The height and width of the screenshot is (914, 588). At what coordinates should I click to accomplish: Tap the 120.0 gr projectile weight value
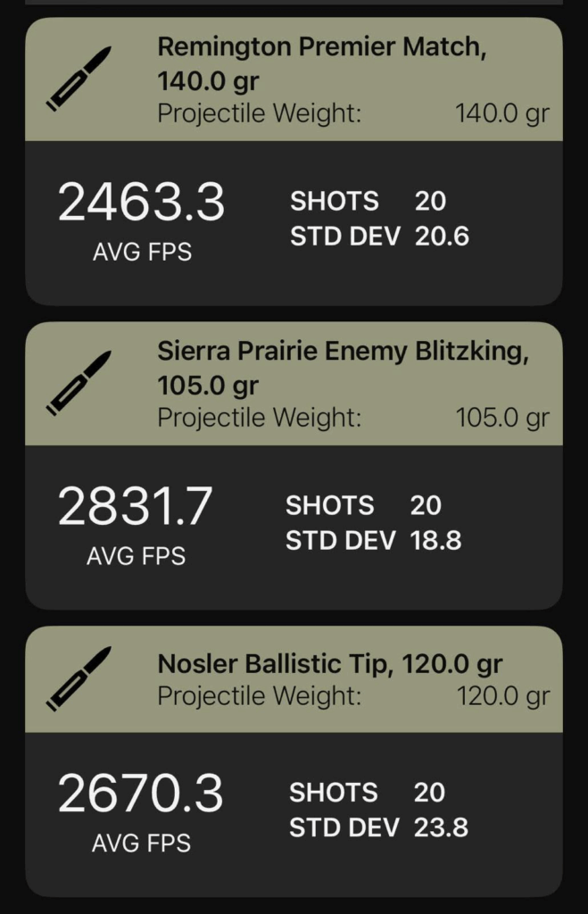(x=503, y=696)
